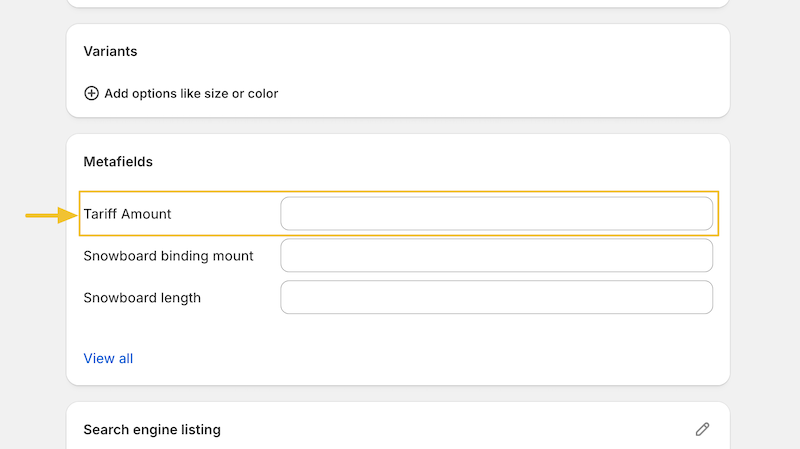Focus the Snowboard binding mount field
Image resolution: width=800 pixels, height=449 pixels.
tap(496, 256)
